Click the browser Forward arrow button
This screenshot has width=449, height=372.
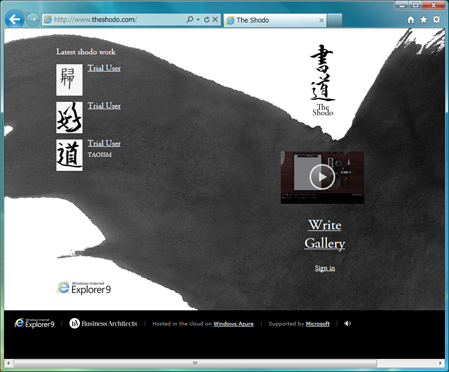32,19
